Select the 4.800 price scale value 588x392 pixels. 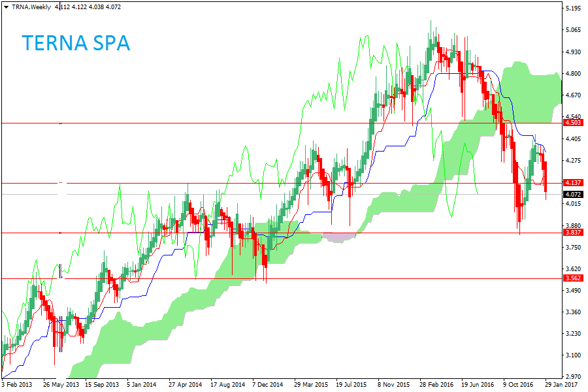[x=574, y=74]
